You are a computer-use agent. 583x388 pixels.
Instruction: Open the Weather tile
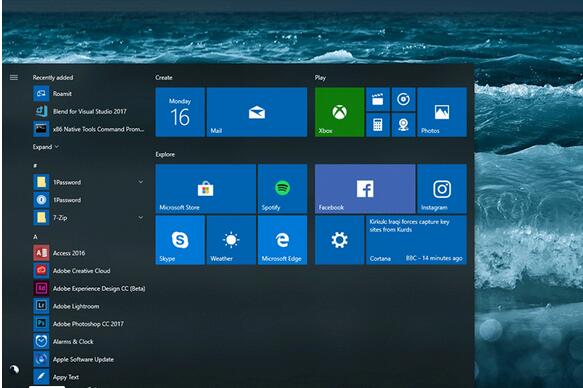[x=231, y=240]
